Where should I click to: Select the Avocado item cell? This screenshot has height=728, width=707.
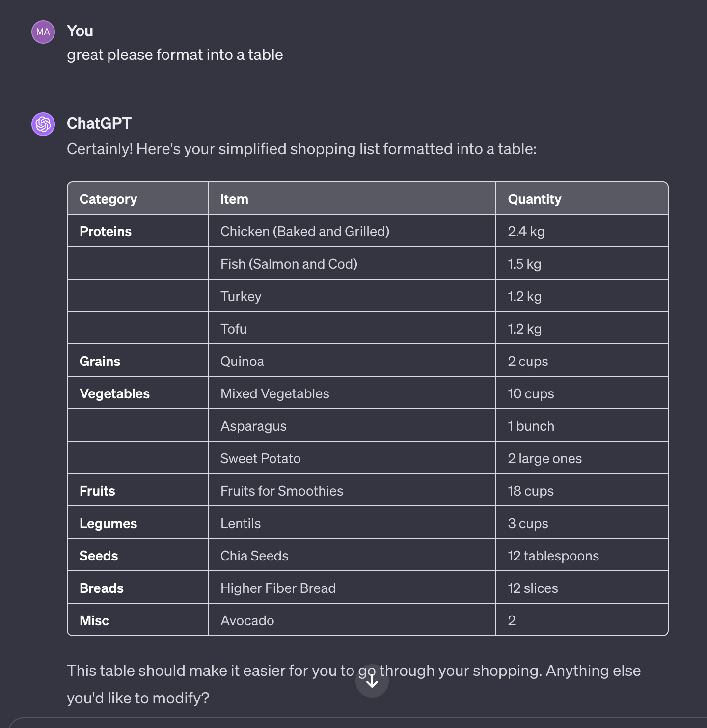[247, 620]
